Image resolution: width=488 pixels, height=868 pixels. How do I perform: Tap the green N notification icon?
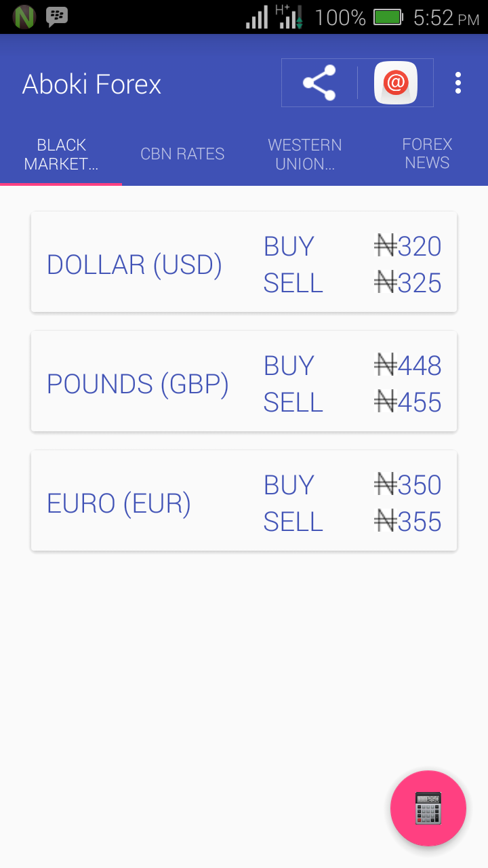(x=24, y=16)
